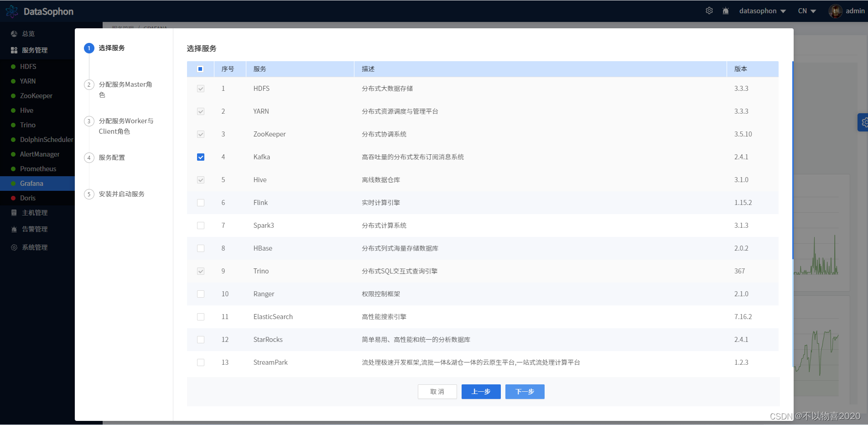868x425 pixels.
Task: Open alarm bell notifications icon
Action: (726, 10)
